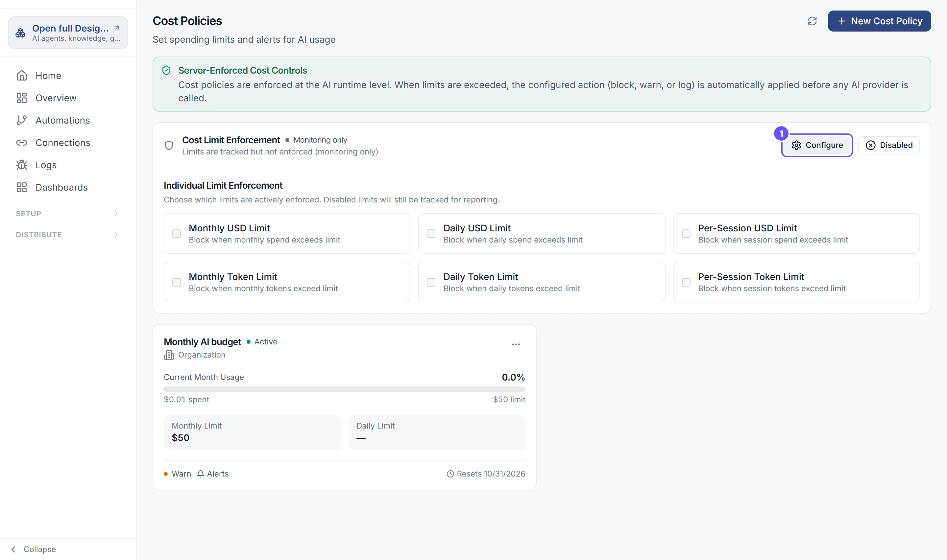Click the clock icon beside Resets date
This screenshot has height=560, width=947.
(450, 474)
